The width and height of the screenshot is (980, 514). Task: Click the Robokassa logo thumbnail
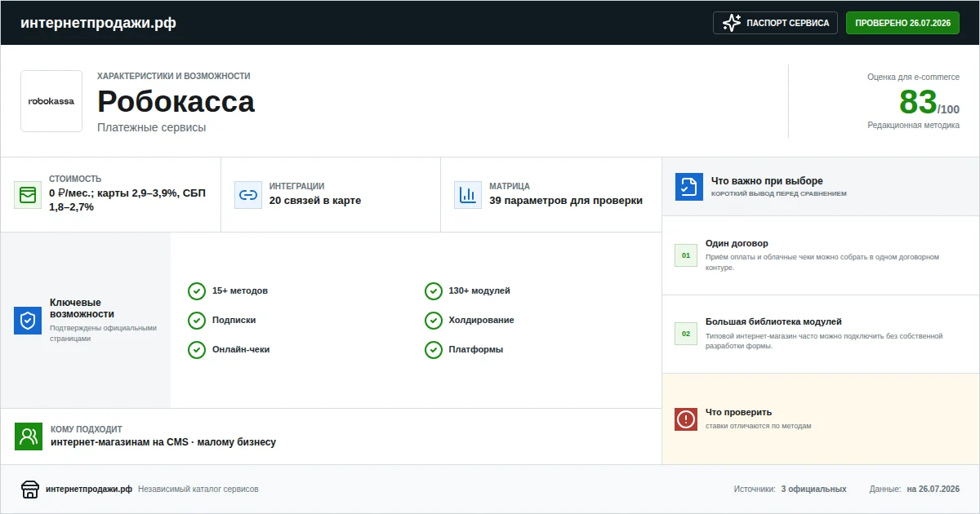(x=51, y=101)
